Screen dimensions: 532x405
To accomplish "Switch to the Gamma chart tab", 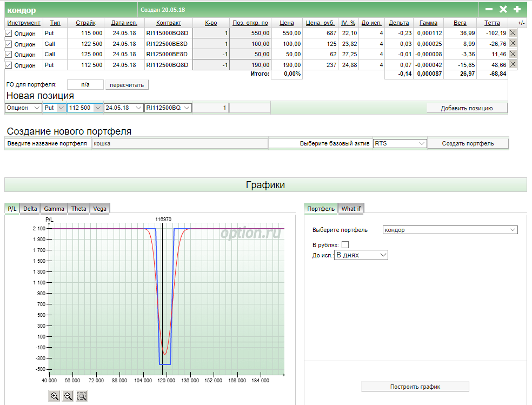I will tap(54, 209).
